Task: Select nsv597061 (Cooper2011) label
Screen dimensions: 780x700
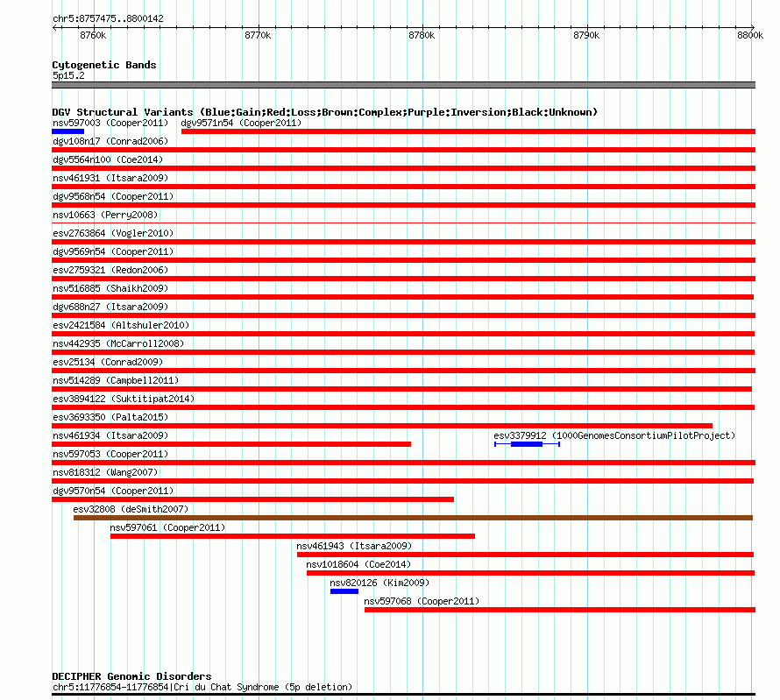Action: click(x=167, y=527)
